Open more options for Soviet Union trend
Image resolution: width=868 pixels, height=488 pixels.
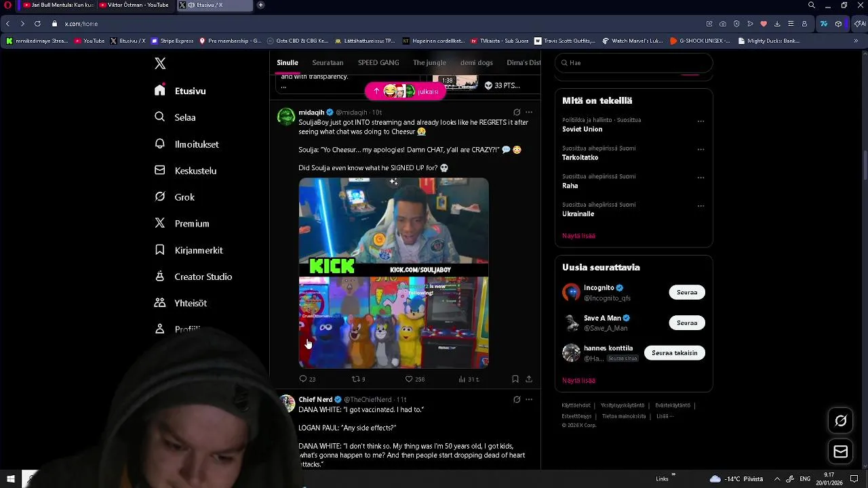(x=701, y=121)
